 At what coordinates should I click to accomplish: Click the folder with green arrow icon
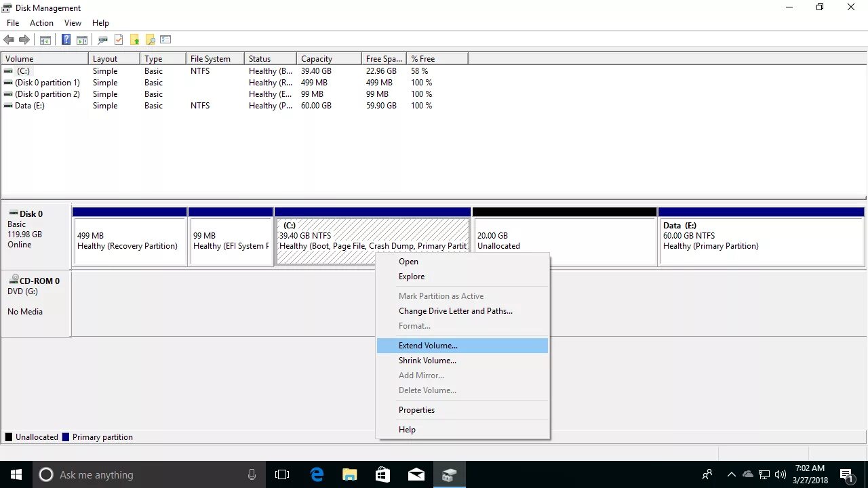pyautogui.click(x=135, y=40)
